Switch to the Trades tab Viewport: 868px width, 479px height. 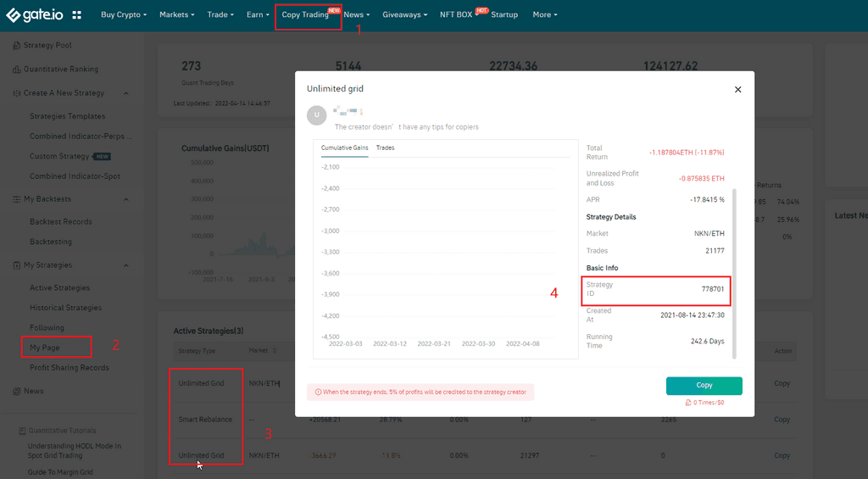pyautogui.click(x=385, y=148)
